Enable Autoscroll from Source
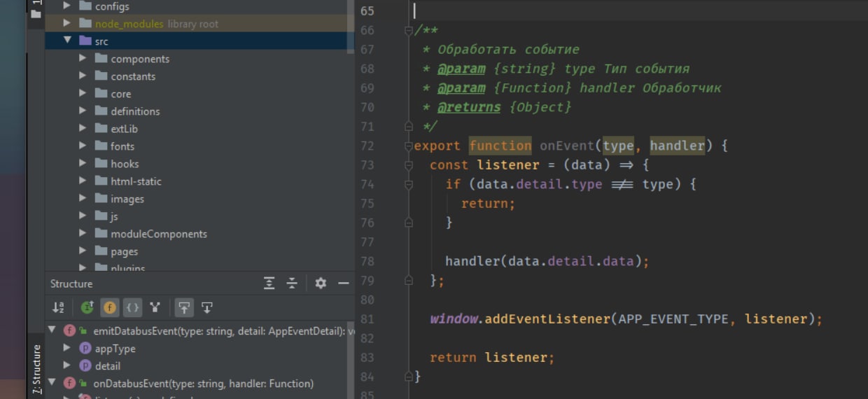868x399 pixels. coord(207,307)
